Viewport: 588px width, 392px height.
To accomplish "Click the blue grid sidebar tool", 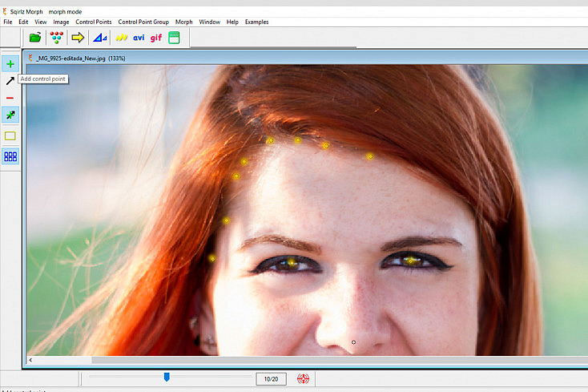I will pos(10,156).
